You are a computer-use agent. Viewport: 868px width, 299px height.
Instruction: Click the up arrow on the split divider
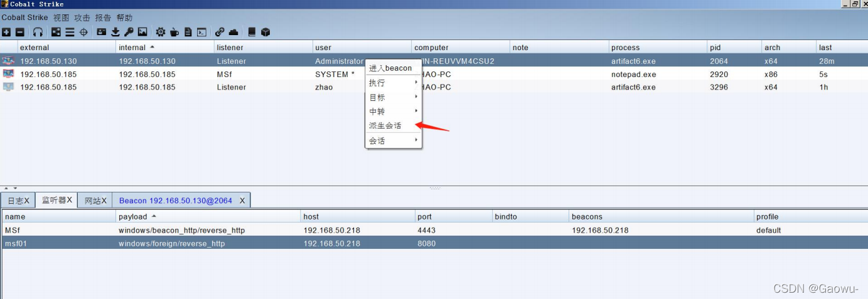click(x=6, y=188)
